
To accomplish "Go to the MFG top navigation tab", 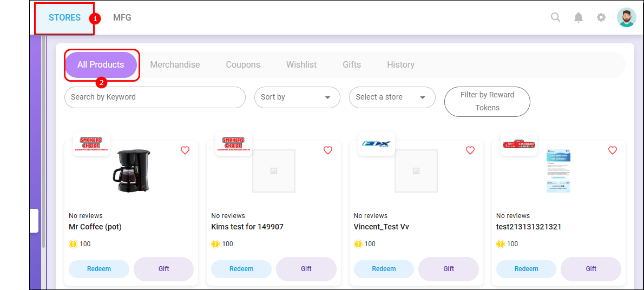I will tap(122, 17).
